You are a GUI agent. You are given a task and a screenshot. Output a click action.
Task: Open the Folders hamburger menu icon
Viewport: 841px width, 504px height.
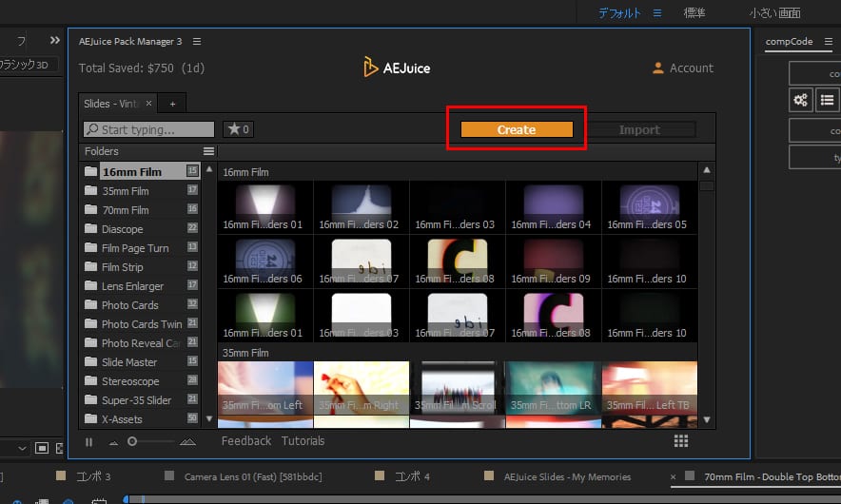pyautogui.click(x=208, y=151)
